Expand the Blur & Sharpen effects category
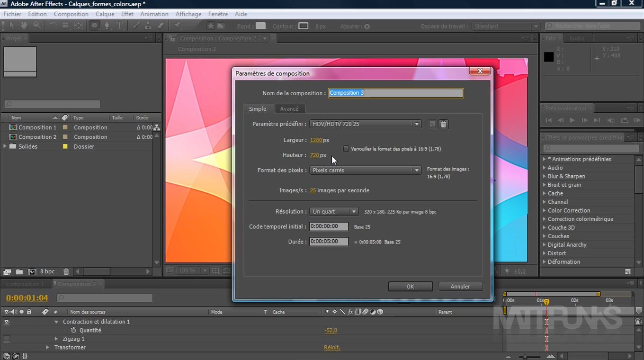 point(544,176)
